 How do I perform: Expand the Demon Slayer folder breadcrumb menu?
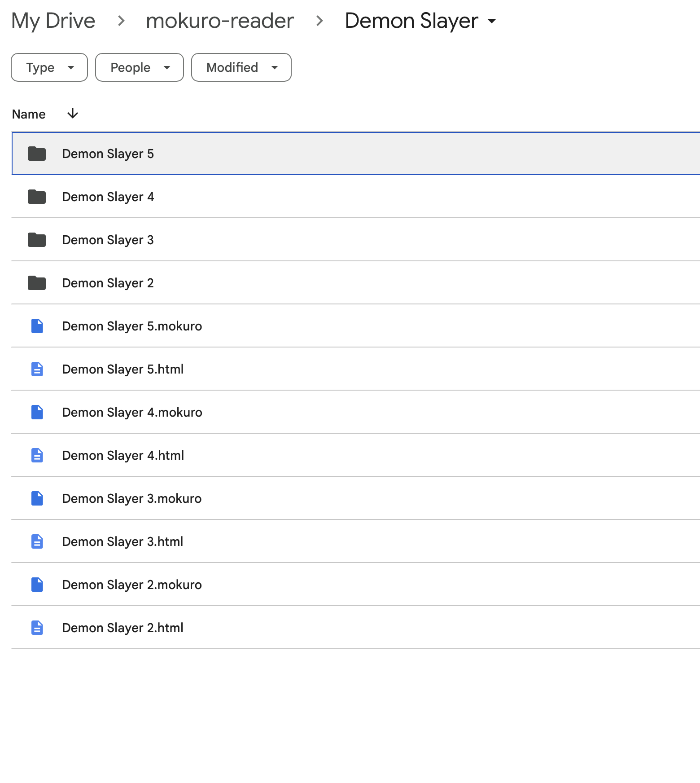click(x=420, y=21)
